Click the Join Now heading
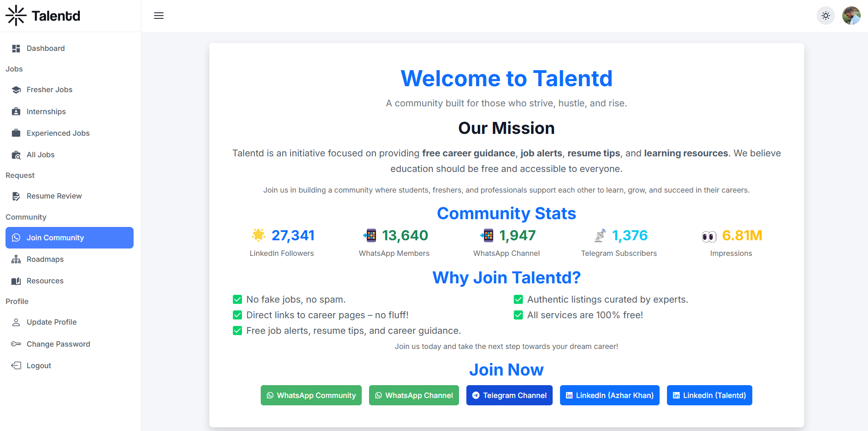Screen dimensions: 868x431 click(506, 370)
